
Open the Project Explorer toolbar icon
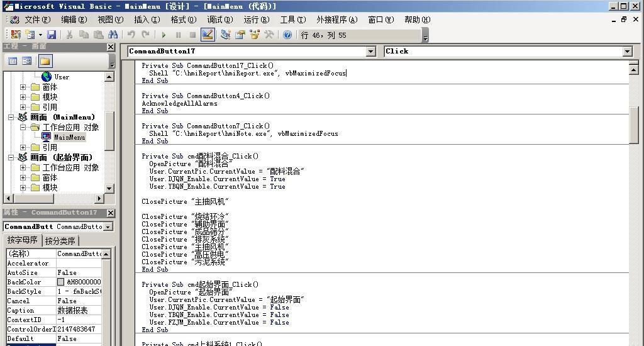pos(225,35)
